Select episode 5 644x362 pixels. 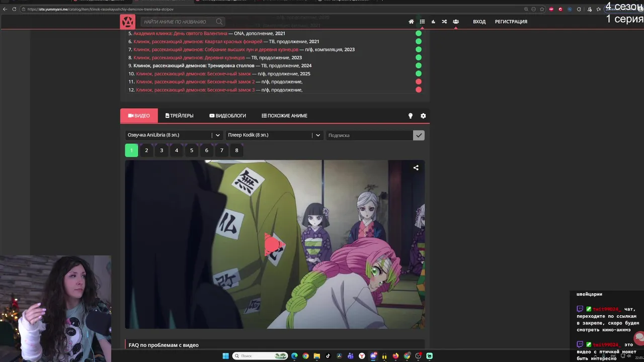tap(192, 150)
